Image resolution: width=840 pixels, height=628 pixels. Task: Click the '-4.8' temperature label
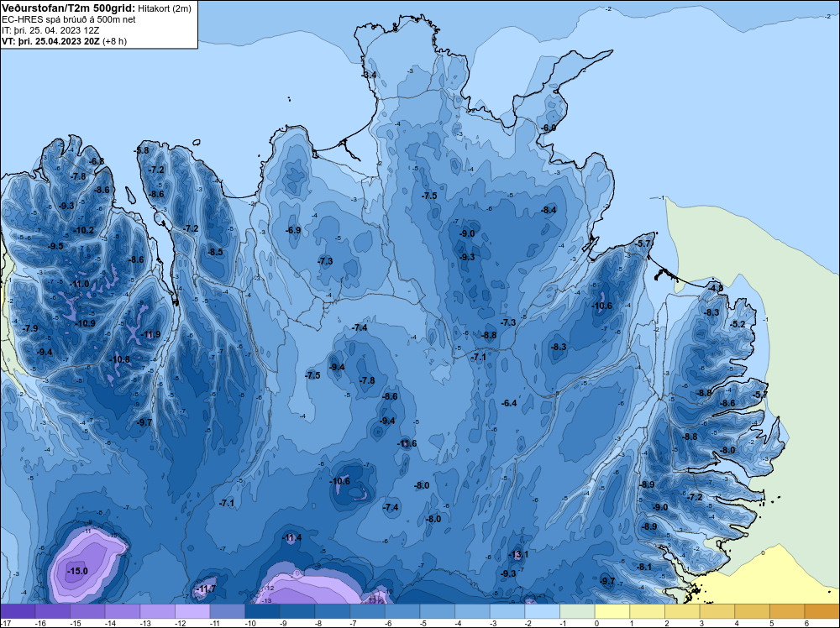[715, 288]
